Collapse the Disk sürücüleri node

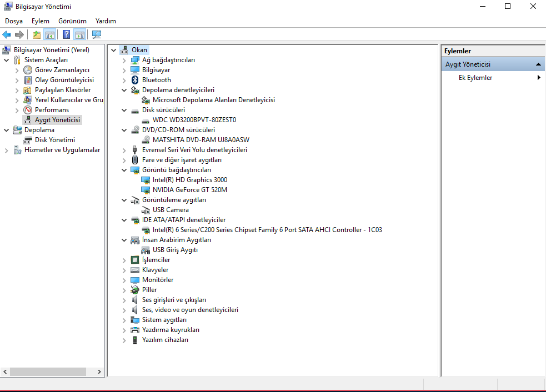[x=124, y=110]
